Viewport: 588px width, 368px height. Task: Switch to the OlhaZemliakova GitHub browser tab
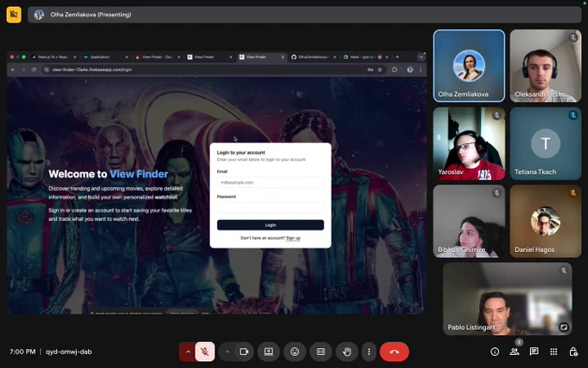click(313, 57)
